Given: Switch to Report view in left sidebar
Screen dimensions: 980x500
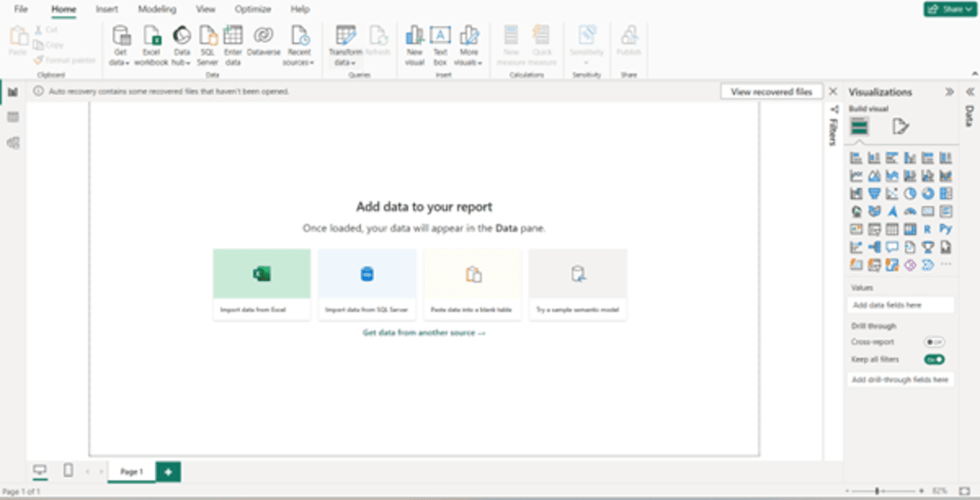Looking at the screenshot, I should [13, 92].
